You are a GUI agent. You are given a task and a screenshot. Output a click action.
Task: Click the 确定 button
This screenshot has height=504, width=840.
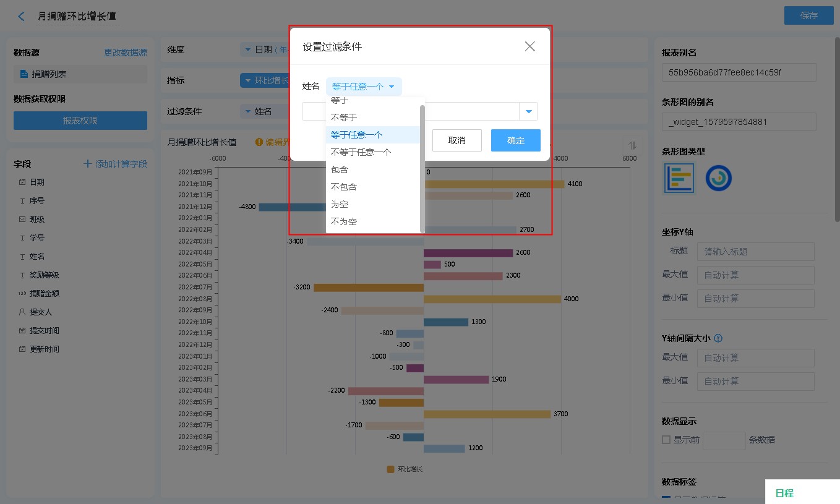[x=515, y=140]
